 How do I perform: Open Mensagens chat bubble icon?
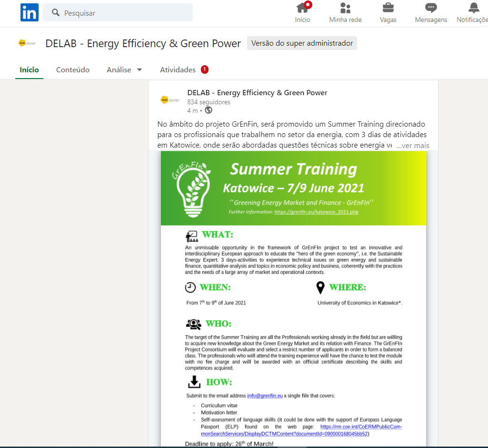click(x=431, y=8)
